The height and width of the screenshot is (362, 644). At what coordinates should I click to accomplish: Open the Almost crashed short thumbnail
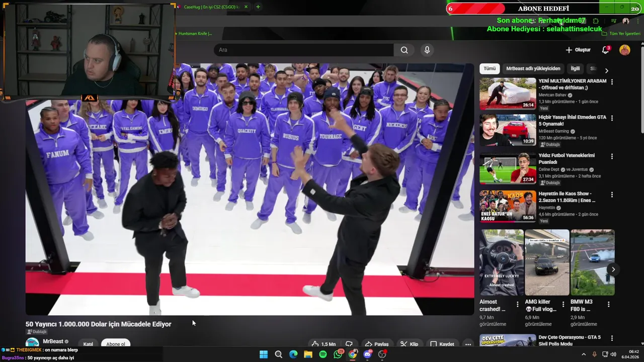(501, 262)
